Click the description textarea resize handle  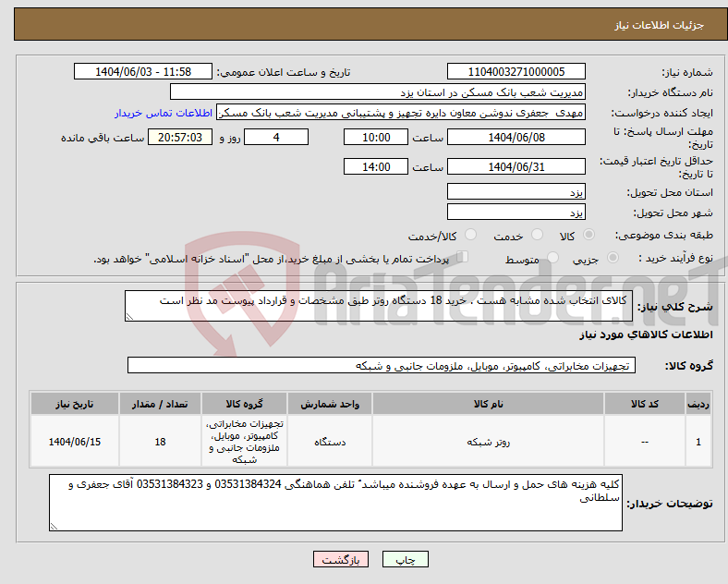129,317
